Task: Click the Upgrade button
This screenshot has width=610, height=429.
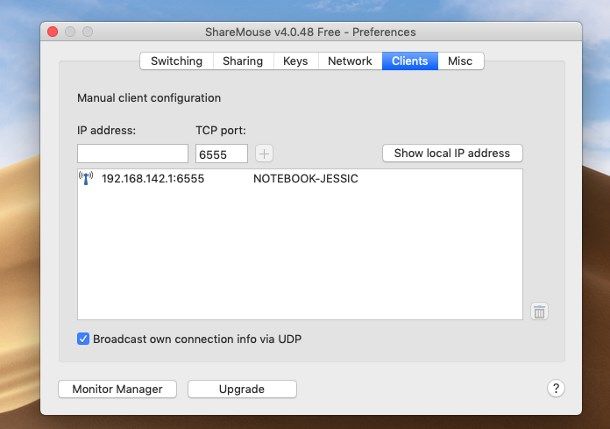Action: [242, 389]
